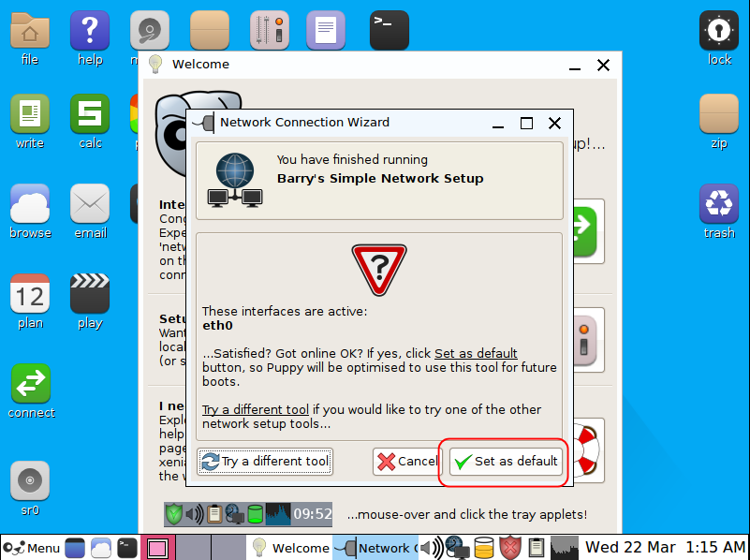Click the Set as default button
This screenshot has width=750, height=560.
(506, 461)
